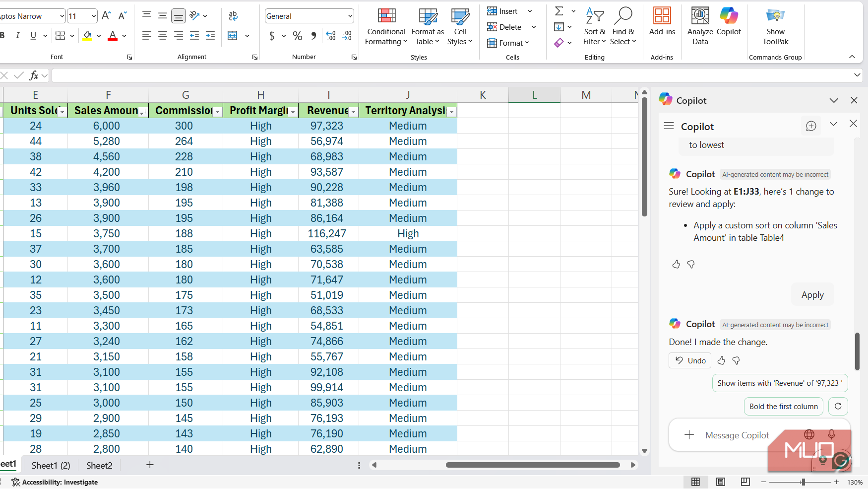Click the Wrap Text icon
This screenshot has width=868, height=489.
pos(233,16)
